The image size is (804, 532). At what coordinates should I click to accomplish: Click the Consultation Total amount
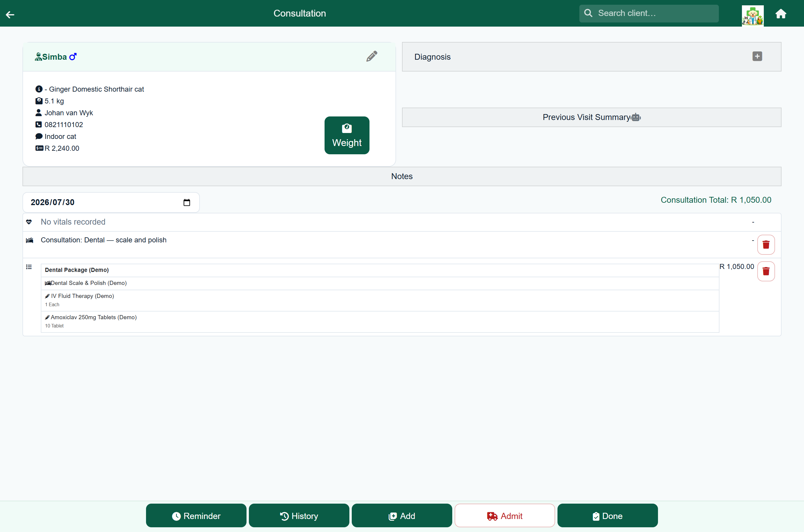tap(716, 200)
